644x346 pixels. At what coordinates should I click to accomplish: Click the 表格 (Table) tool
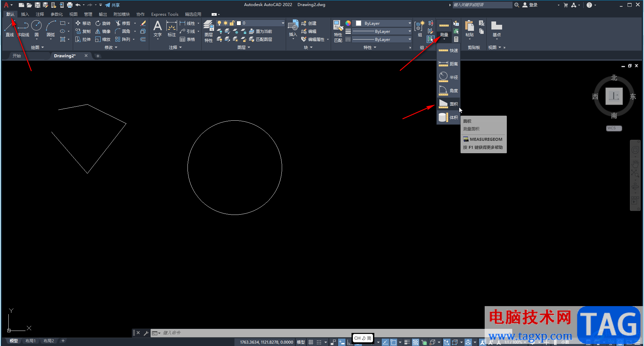(x=187, y=39)
